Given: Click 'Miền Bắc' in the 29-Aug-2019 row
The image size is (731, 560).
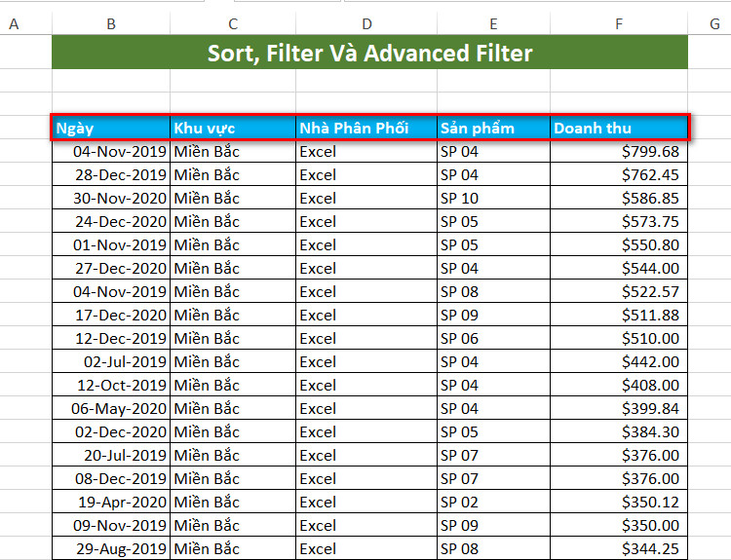Looking at the screenshot, I should tap(233, 548).
